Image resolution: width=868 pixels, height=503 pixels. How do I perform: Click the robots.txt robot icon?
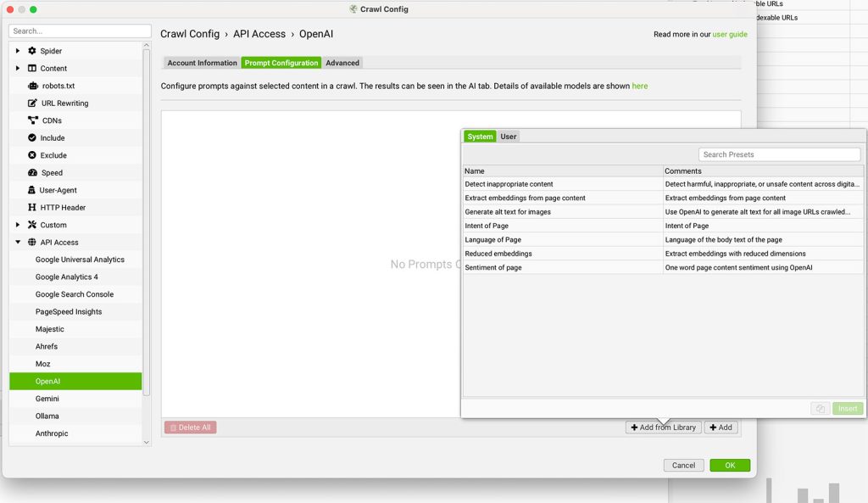33,86
